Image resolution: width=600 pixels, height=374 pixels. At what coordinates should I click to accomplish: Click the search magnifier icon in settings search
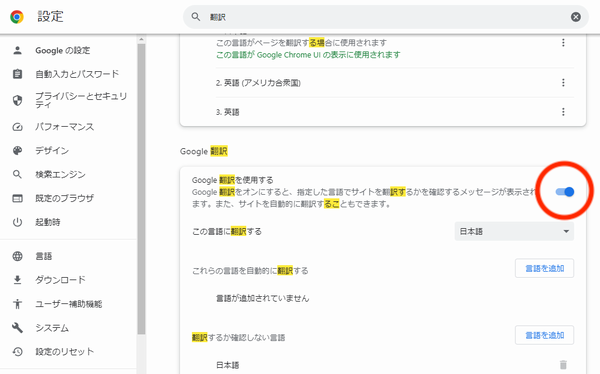(x=196, y=17)
